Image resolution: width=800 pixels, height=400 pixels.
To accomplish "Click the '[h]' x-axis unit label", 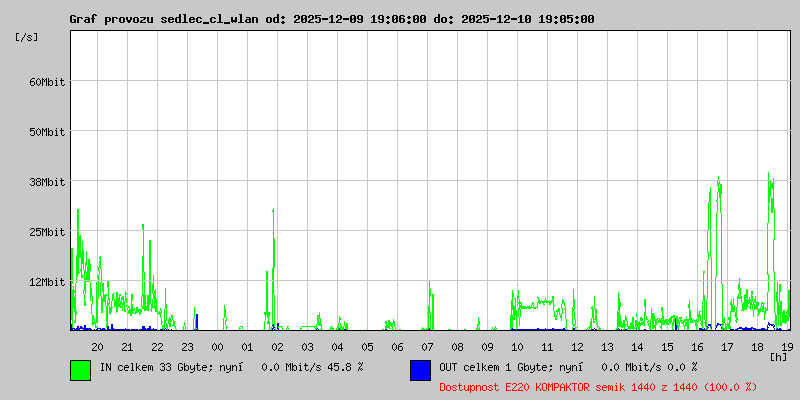I will [779, 356].
